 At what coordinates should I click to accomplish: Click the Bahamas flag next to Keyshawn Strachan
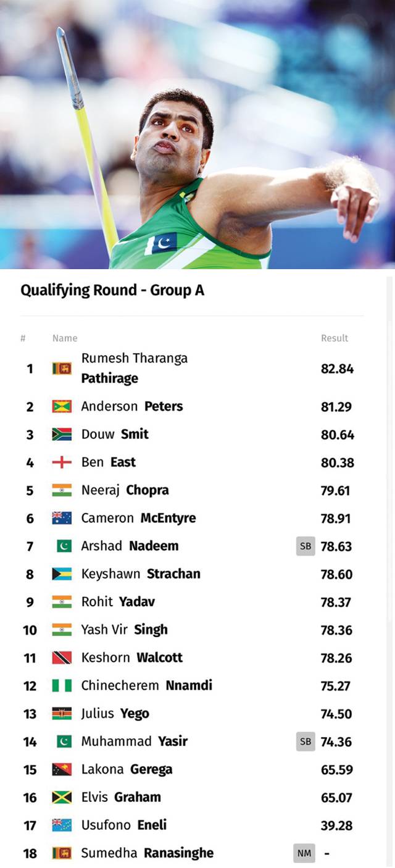click(x=62, y=574)
